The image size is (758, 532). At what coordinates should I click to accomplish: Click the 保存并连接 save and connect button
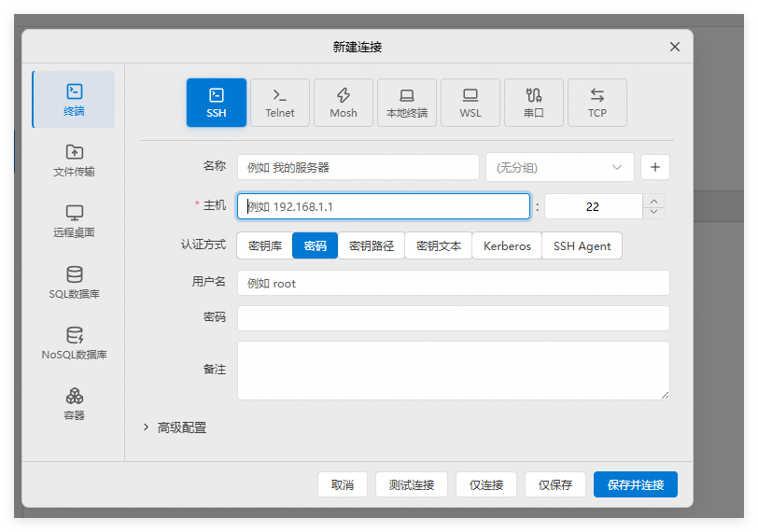click(635, 484)
